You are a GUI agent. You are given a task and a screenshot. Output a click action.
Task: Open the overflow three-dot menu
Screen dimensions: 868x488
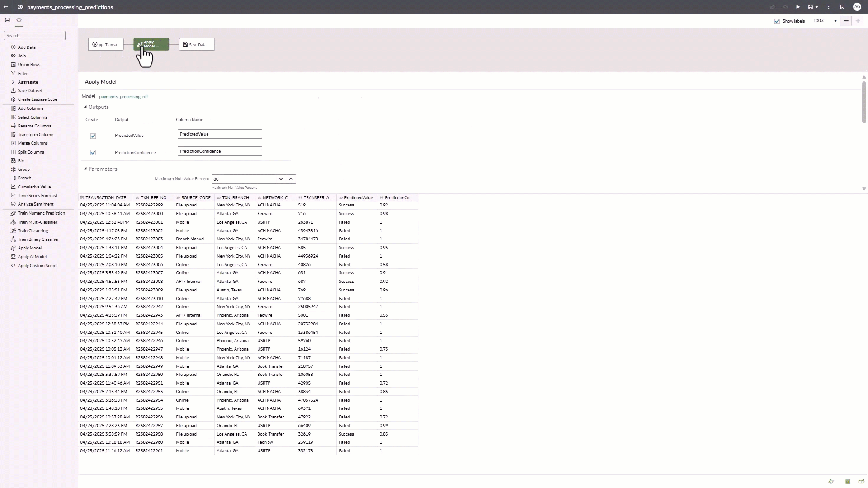[x=828, y=7]
